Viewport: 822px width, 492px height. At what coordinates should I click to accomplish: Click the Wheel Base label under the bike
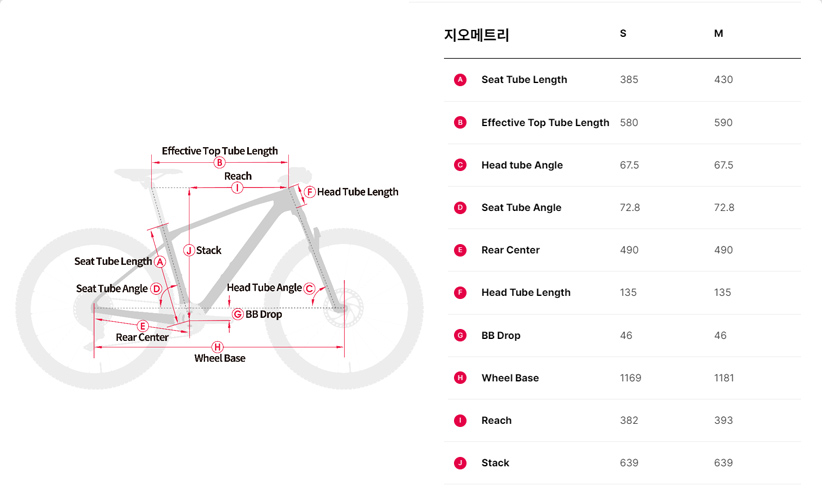tap(220, 358)
